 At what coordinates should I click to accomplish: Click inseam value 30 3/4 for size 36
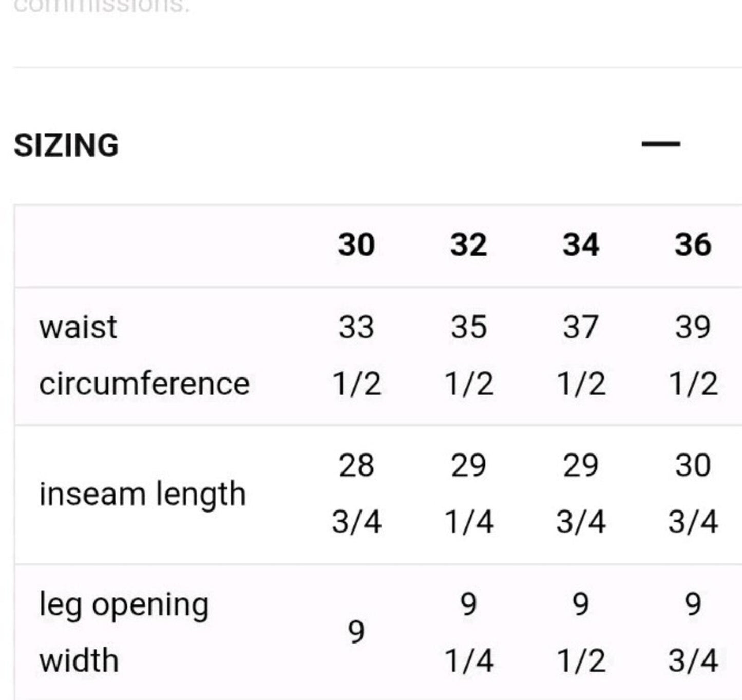(x=693, y=494)
